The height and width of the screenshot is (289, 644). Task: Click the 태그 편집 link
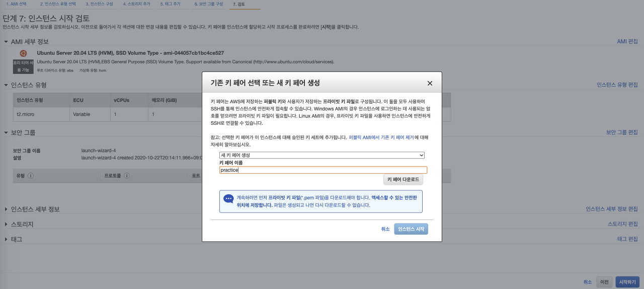tap(627, 239)
